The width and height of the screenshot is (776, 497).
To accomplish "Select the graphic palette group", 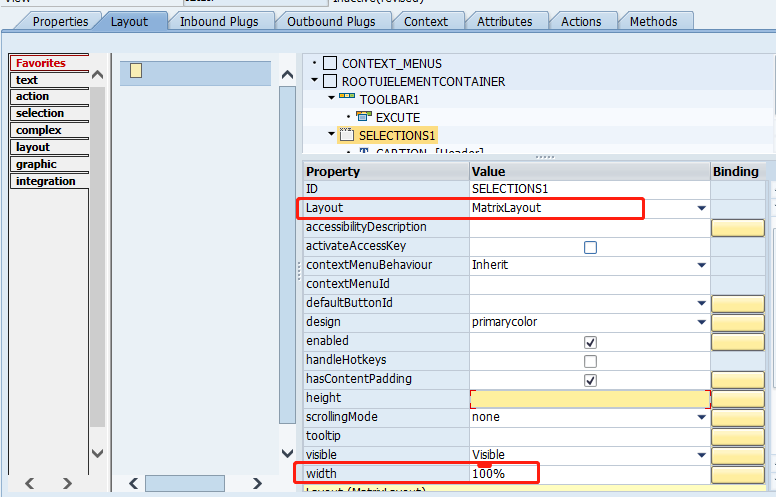I will click(48, 164).
